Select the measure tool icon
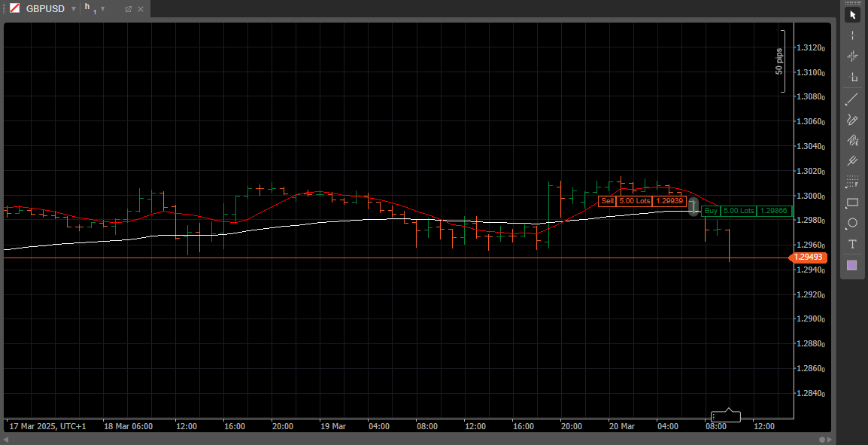The width and height of the screenshot is (868, 445). (x=852, y=77)
